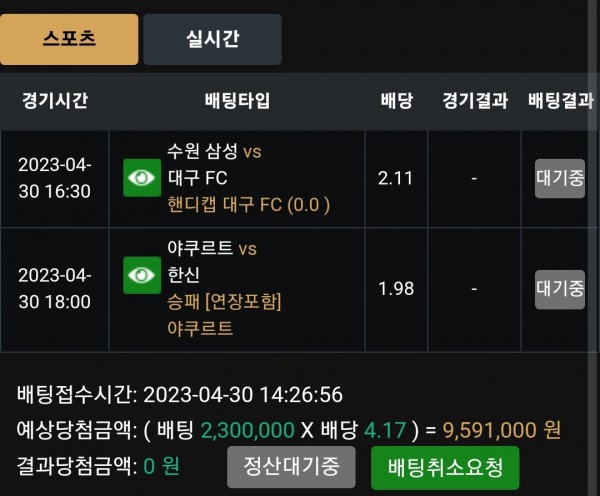Click the 2023-04-30 16:30 match time
Screen dimensions: 600x496
[x=55, y=178]
